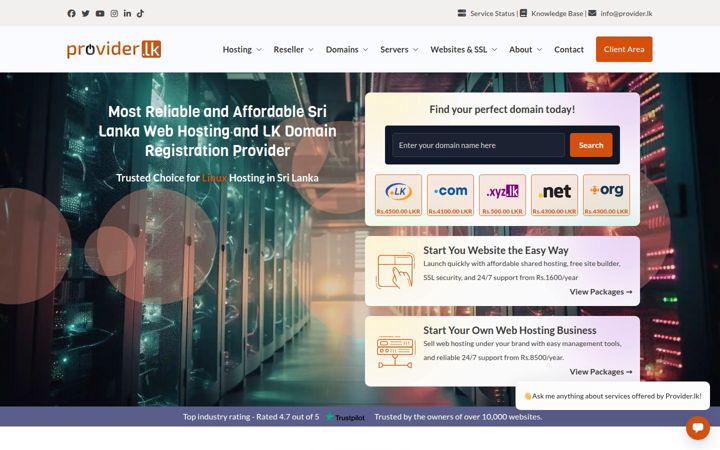The height and width of the screenshot is (450, 720).
Task: Click the Rated 4.7 out of 5 text
Action: click(287, 417)
